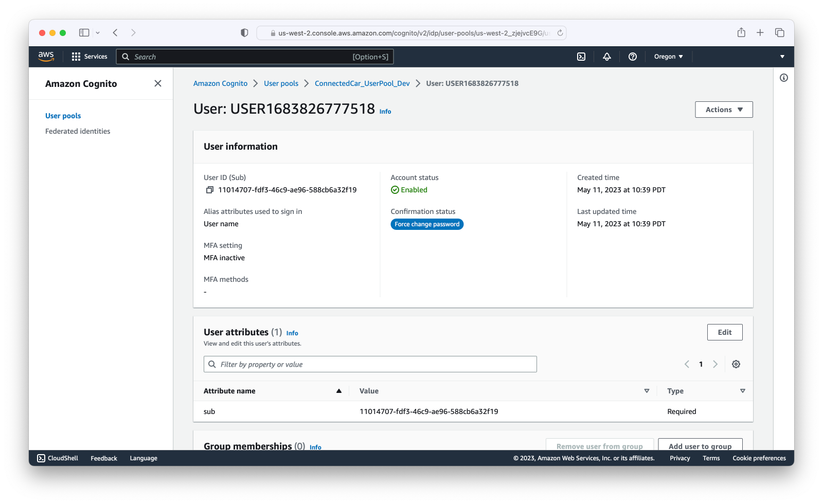The width and height of the screenshot is (823, 504).
Task: Open attribute table preferences gear icon
Action: click(736, 364)
